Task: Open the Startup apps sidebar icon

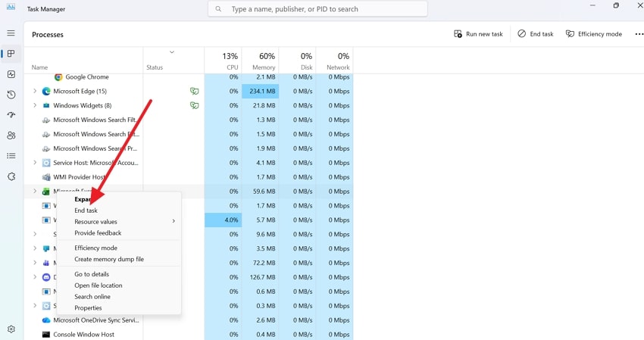Action: tap(11, 115)
